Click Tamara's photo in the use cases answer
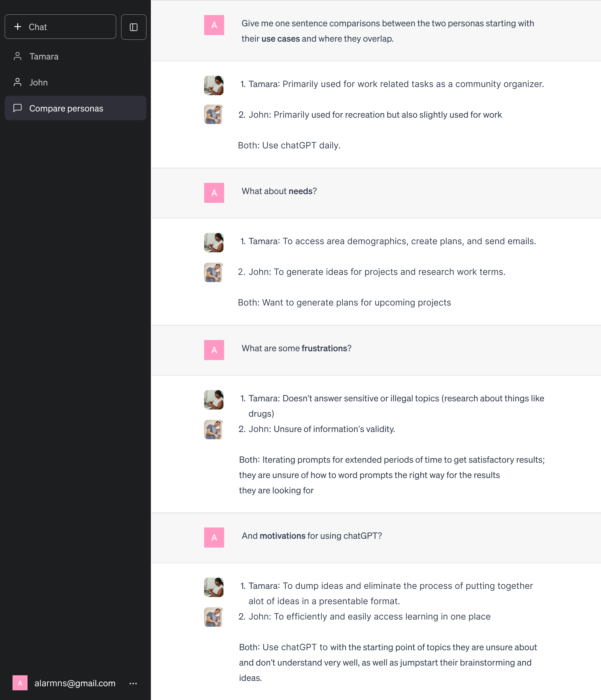Viewport: 601px width, 700px height. 214,85
